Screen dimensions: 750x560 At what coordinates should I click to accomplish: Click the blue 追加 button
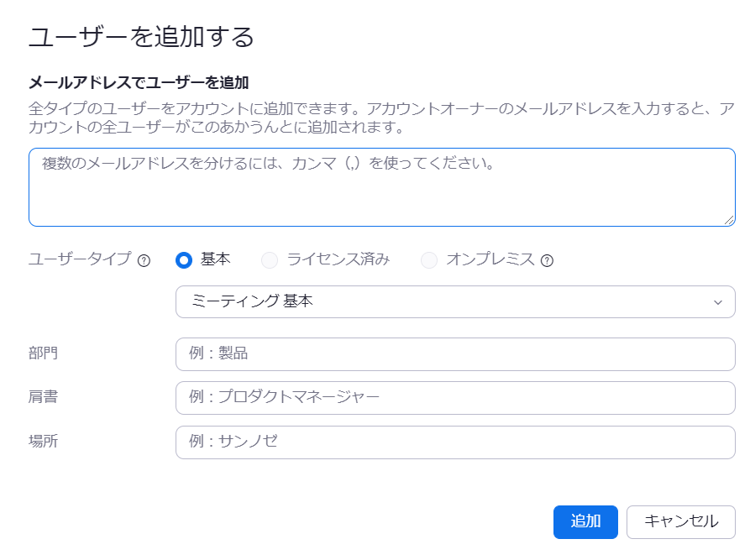pos(585,521)
